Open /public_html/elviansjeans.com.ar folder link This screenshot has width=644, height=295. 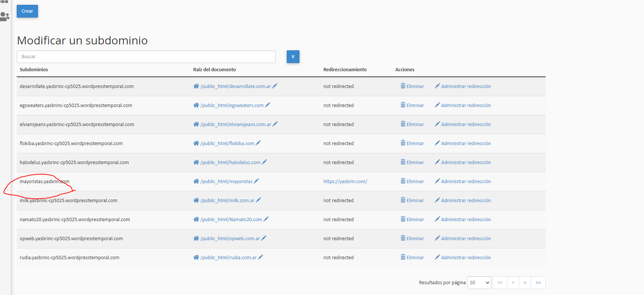(236, 125)
